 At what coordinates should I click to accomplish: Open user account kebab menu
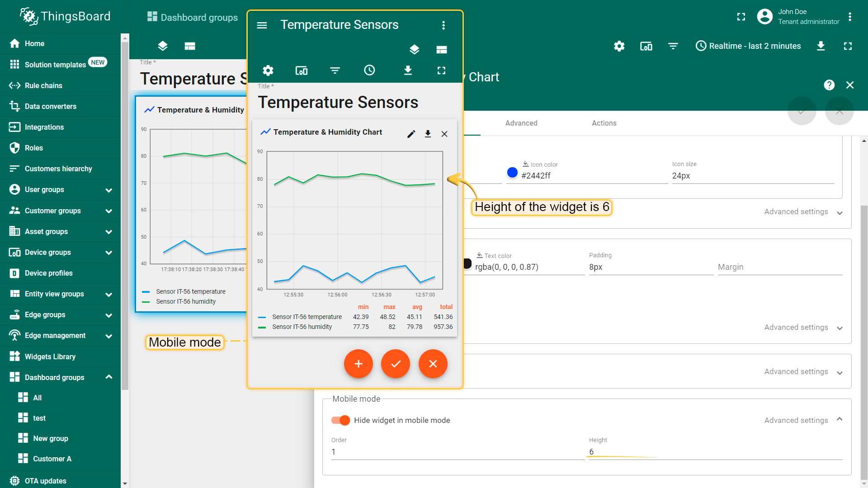(x=850, y=17)
